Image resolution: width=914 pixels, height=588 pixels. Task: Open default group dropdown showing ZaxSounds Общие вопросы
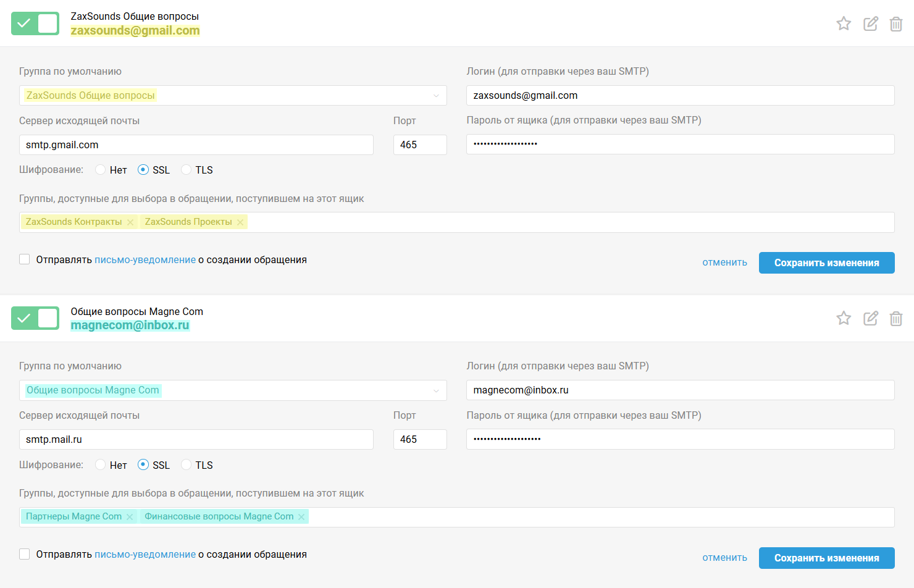pyautogui.click(x=233, y=96)
